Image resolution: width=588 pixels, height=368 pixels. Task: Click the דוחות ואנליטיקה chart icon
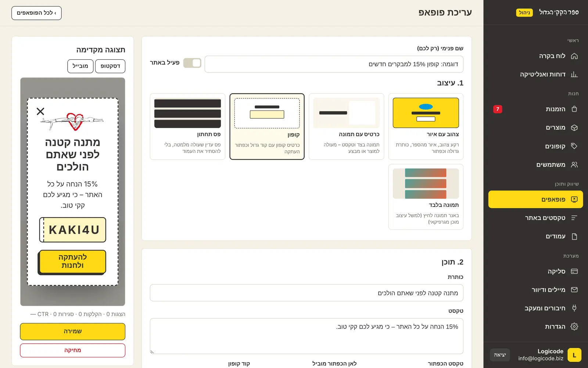tap(574, 74)
